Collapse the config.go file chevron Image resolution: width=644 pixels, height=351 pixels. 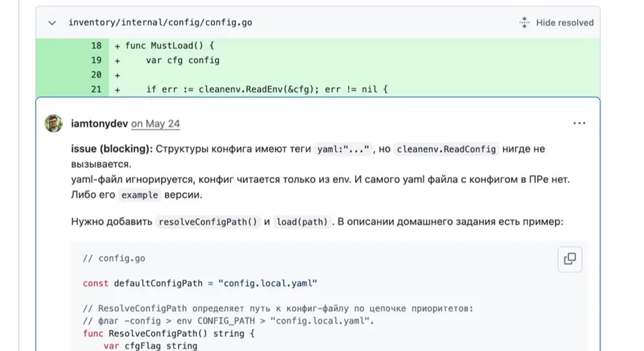click(x=52, y=23)
